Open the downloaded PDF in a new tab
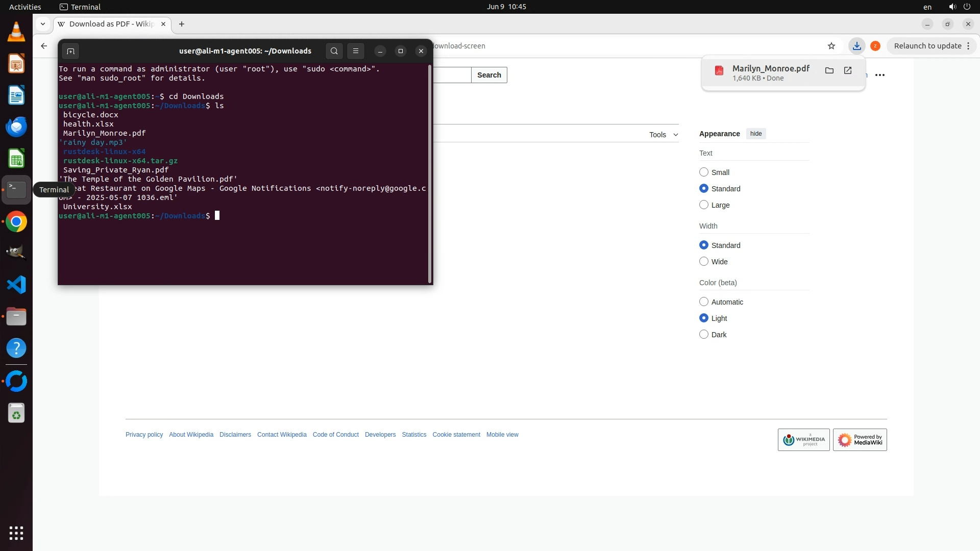Screen dimensions: 980x551 tap(848, 70)
